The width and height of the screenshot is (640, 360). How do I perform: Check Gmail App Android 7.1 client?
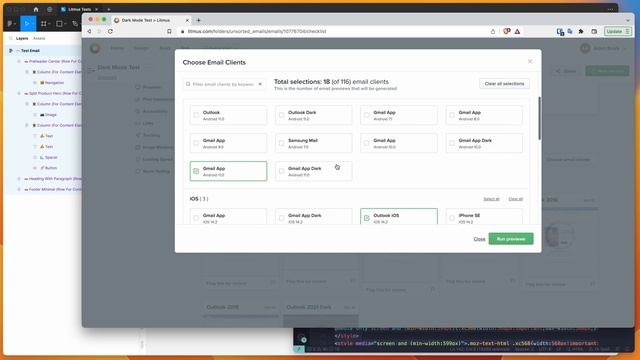pyautogui.click(x=367, y=115)
